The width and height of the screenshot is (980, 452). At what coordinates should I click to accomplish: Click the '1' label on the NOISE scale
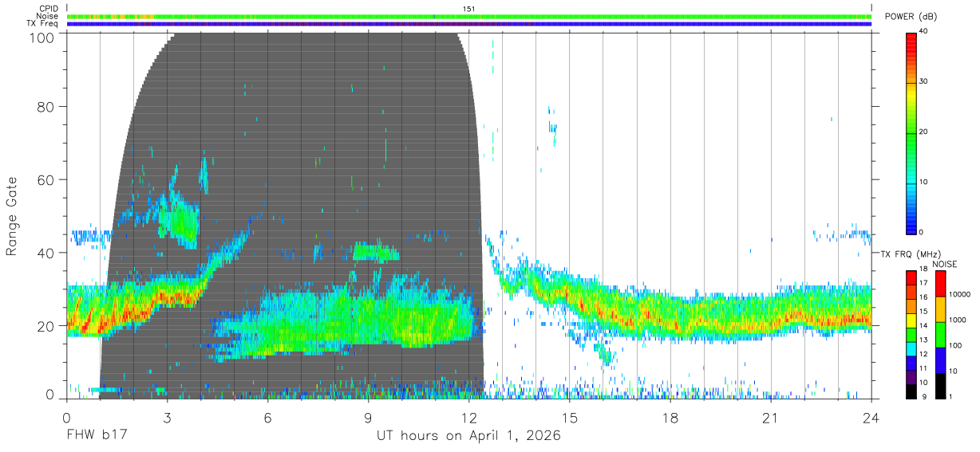[952, 396]
